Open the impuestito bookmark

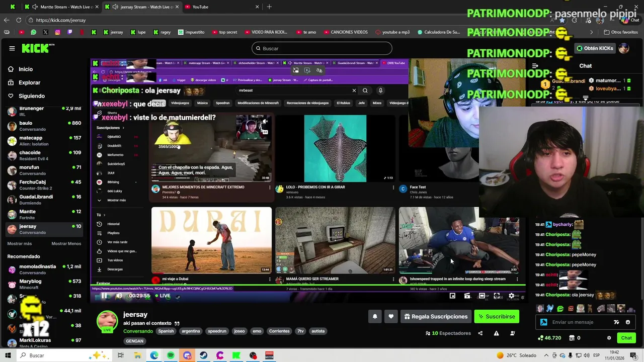click(191, 32)
